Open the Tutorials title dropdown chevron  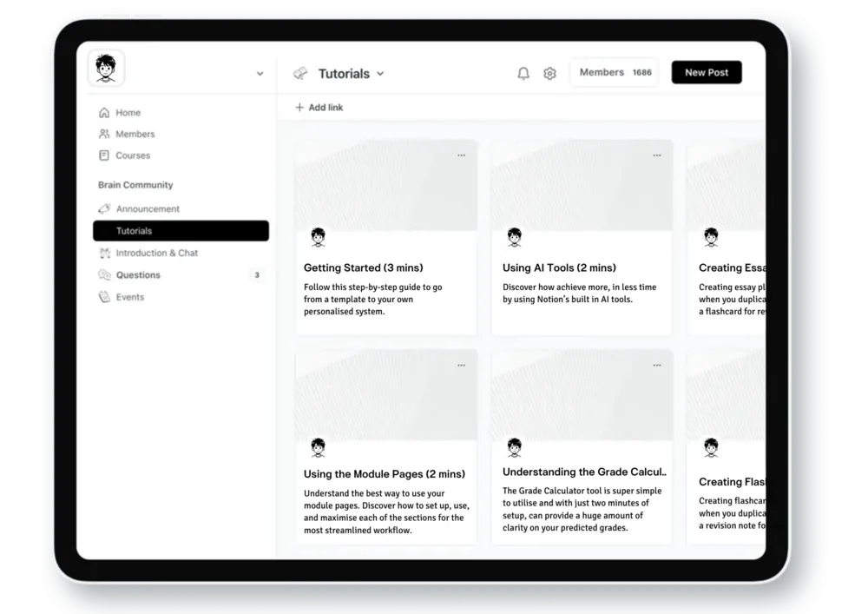pos(380,74)
